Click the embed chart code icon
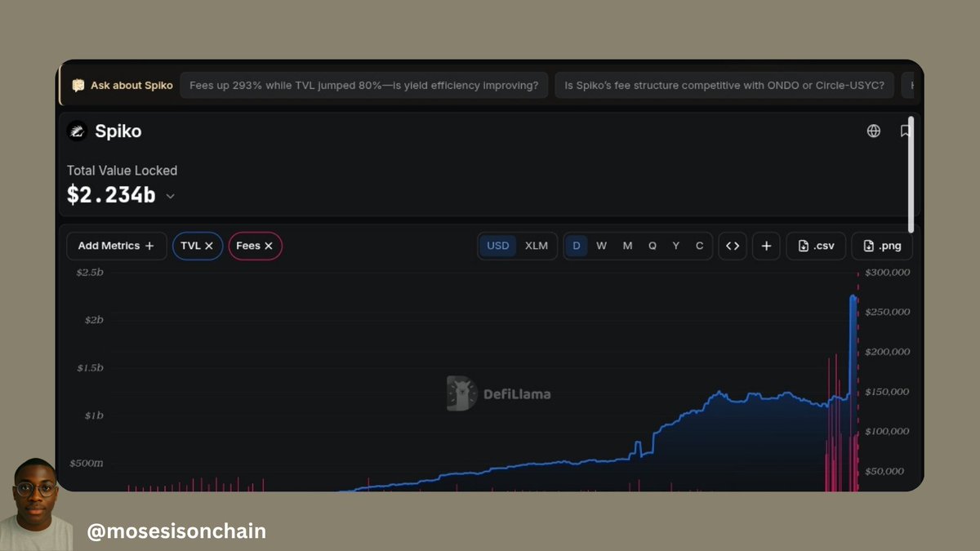This screenshot has height=551, width=980. point(733,246)
